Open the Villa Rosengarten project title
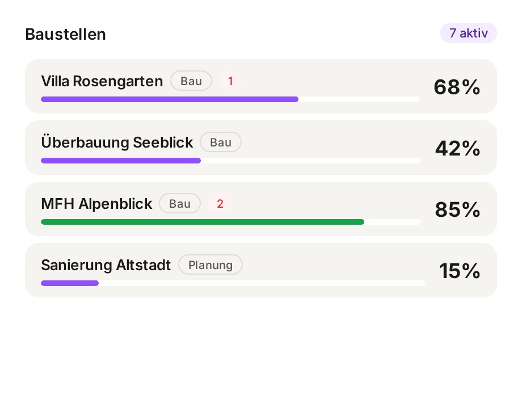The height and width of the screenshot is (420, 522). click(102, 81)
